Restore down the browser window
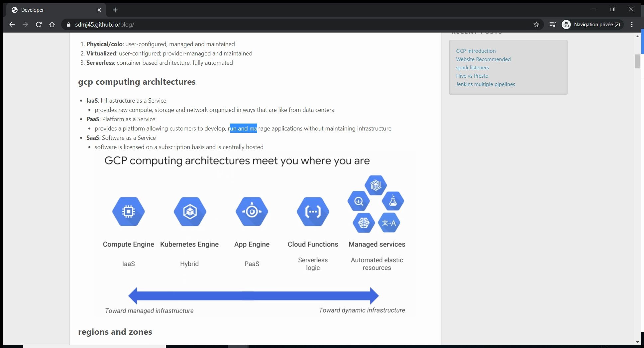Viewport: 644px width, 348px height. click(x=612, y=9)
